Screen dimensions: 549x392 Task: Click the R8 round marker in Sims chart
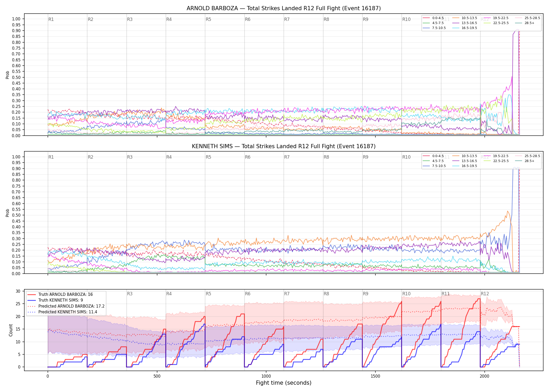(326, 157)
